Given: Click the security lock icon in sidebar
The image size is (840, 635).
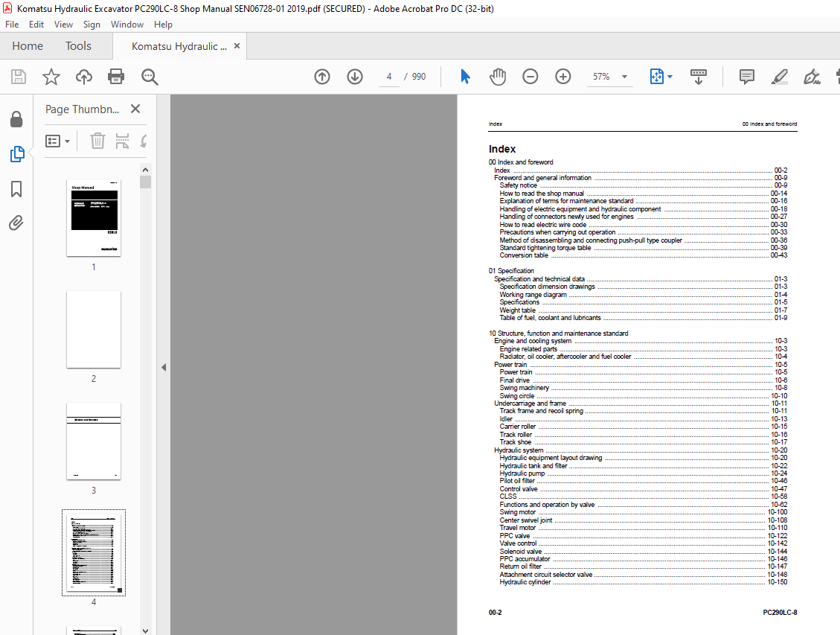Looking at the screenshot, I should click(x=16, y=119).
